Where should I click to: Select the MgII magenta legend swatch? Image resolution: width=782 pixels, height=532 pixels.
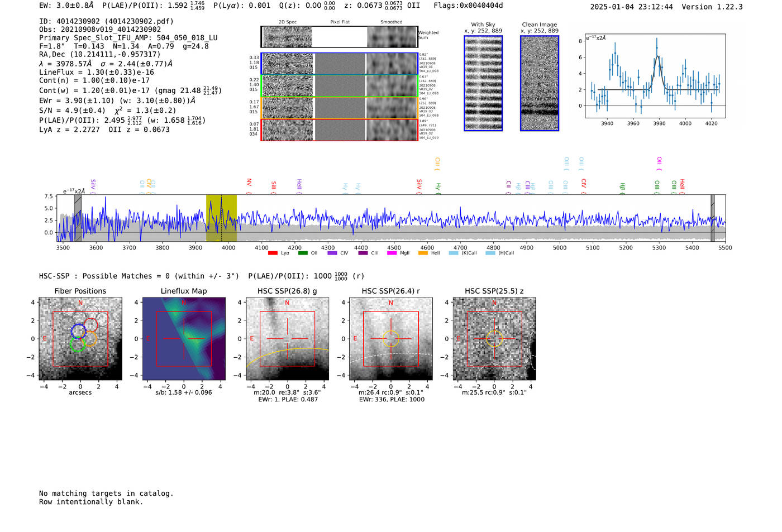(392, 253)
